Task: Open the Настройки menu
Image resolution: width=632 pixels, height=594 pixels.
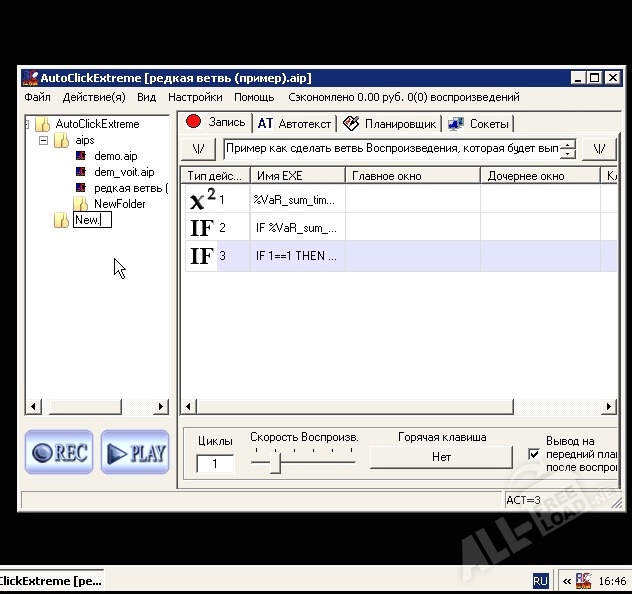Action: tap(195, 97)
